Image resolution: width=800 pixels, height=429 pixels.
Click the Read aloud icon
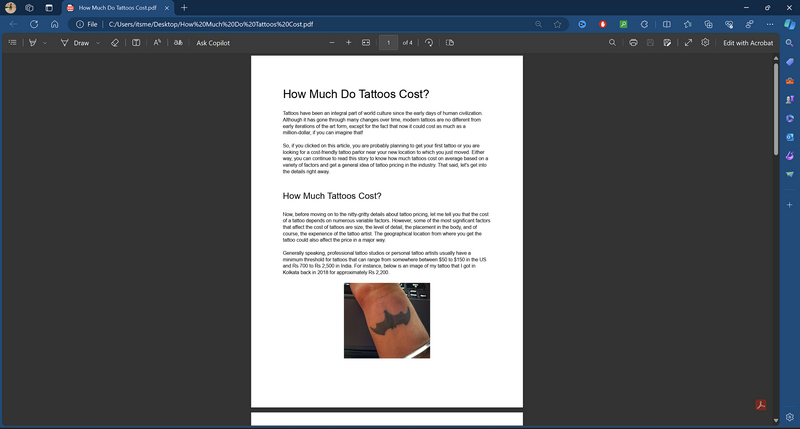(x=157, y=43)
